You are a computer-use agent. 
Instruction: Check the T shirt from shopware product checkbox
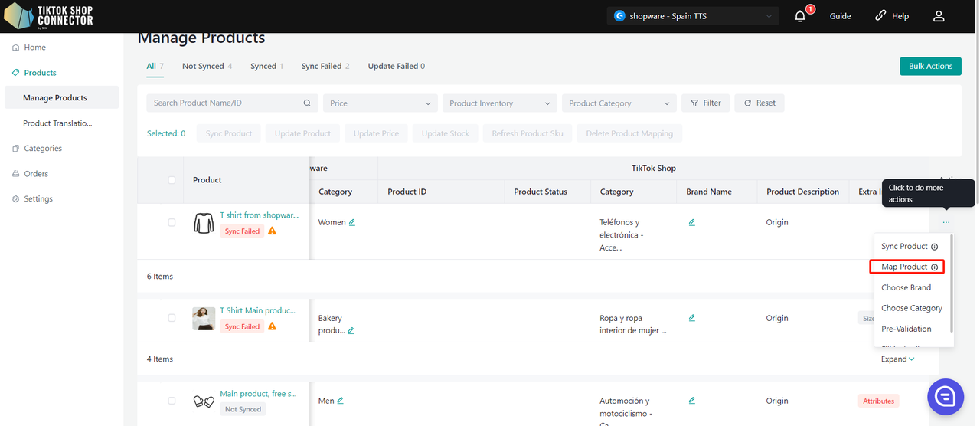tap(171, 223)
